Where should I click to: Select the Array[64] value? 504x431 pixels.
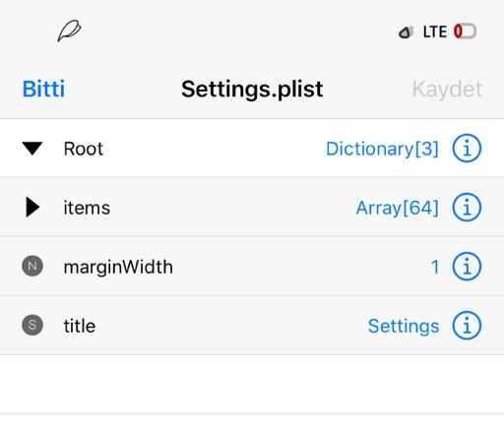click(398, 208)
